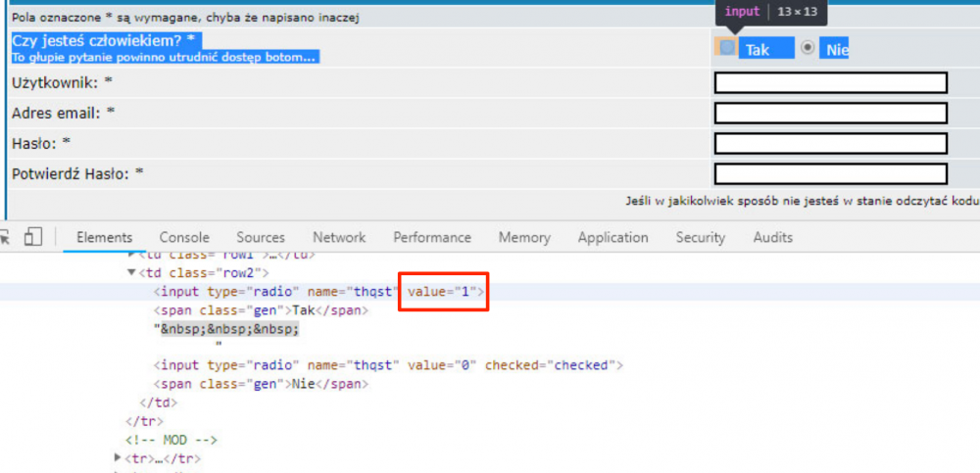This screenshot has height=473, width=980.
Task: Open the Performance tab
Action: (x=432, y=237)
